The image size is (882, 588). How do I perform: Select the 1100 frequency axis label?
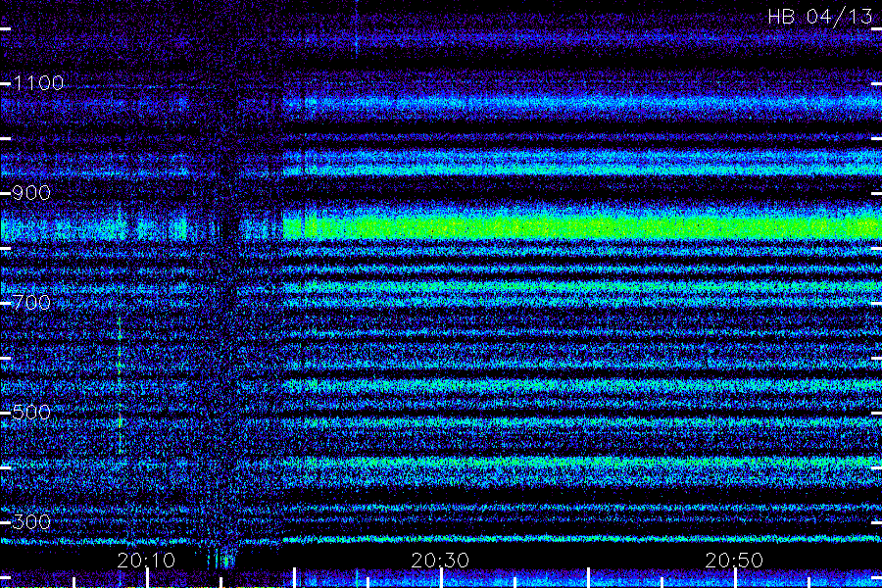38,83
